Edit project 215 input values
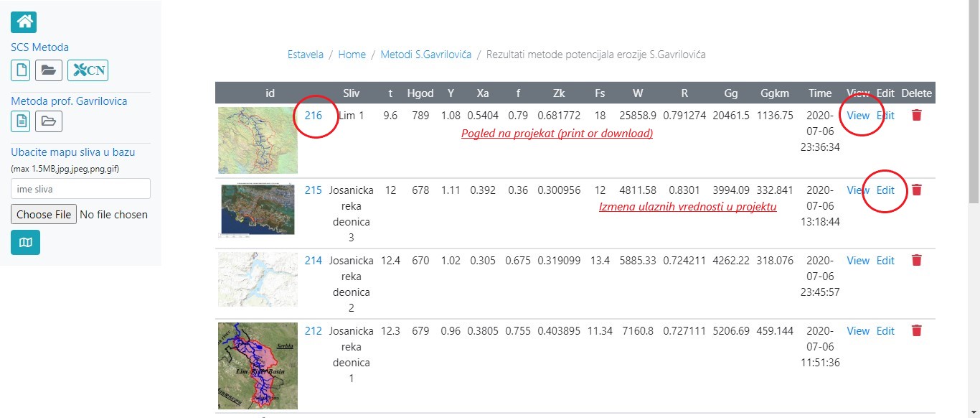This screenshot has width=980, height=418. click(x=886, y=190)
